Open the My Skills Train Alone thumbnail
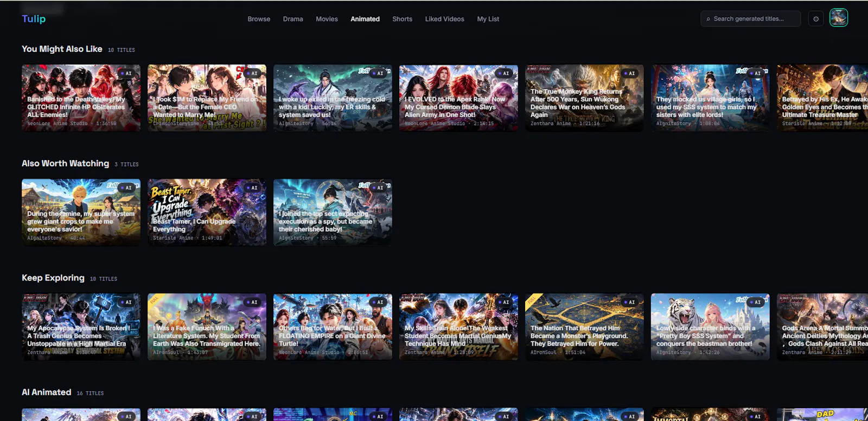This screenshot has width=868, height=421. [458, 327]
